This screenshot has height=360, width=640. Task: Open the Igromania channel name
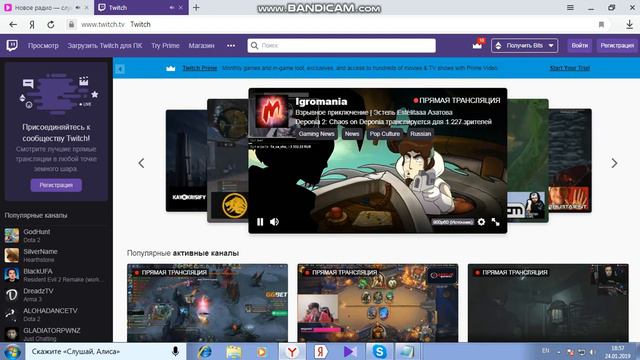321,102
